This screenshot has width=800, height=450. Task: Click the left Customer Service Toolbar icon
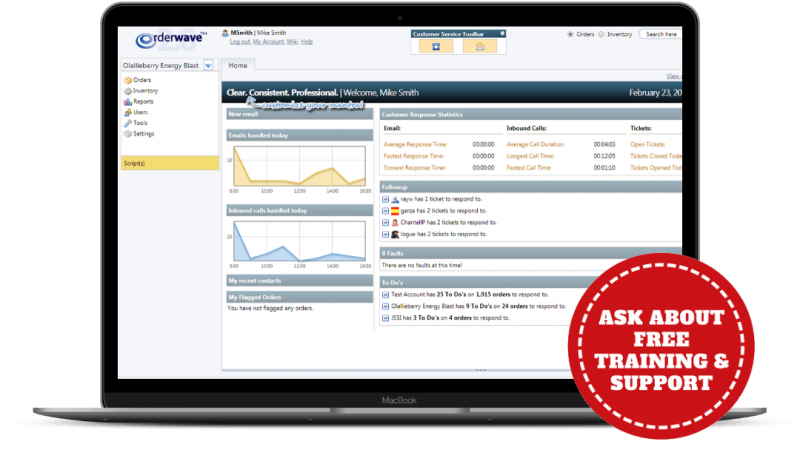point(436,46)
